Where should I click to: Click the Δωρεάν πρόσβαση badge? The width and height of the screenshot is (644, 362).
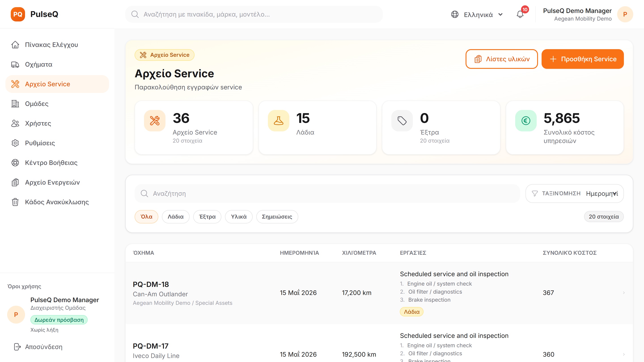coord(59,320)
